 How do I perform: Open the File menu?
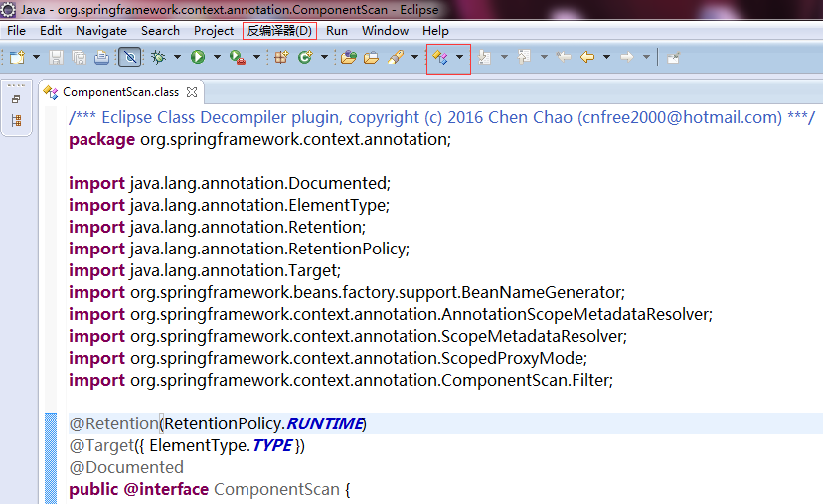click(16, 31)
